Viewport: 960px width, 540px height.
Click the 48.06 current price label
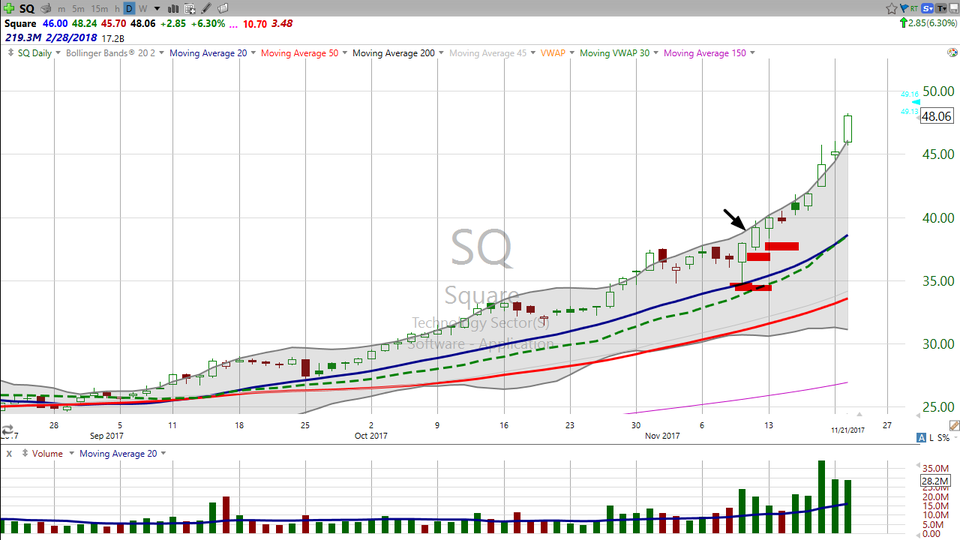937,116
